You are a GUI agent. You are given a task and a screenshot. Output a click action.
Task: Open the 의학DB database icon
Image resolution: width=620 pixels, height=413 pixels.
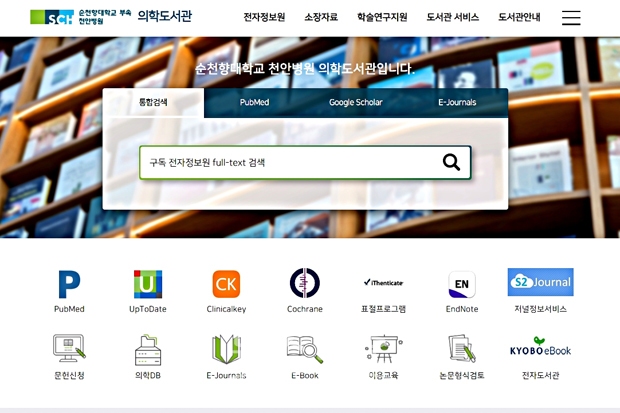147,350
